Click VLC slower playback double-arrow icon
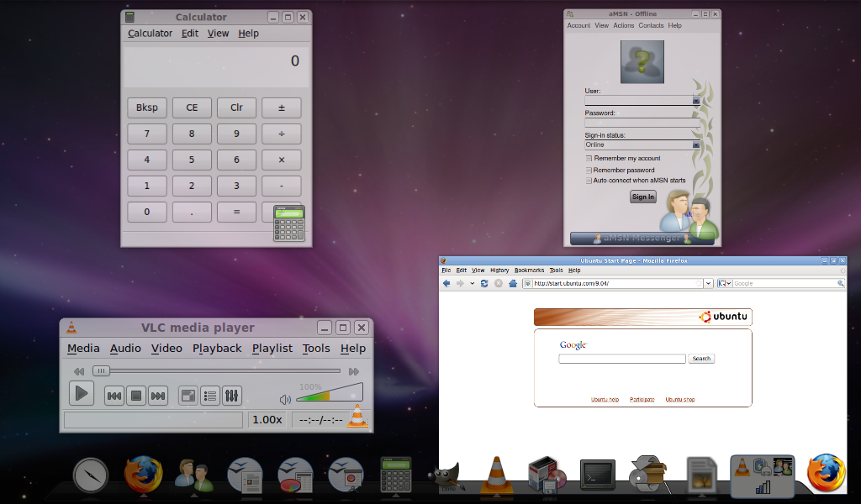861x504 pixels. coord(79,371)
